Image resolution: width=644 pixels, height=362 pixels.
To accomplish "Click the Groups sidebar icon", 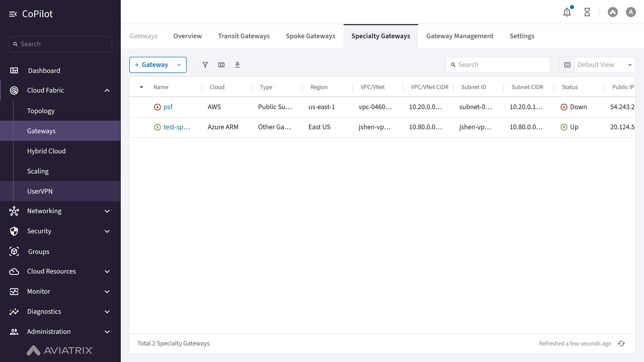I will [x=14, y=251].
